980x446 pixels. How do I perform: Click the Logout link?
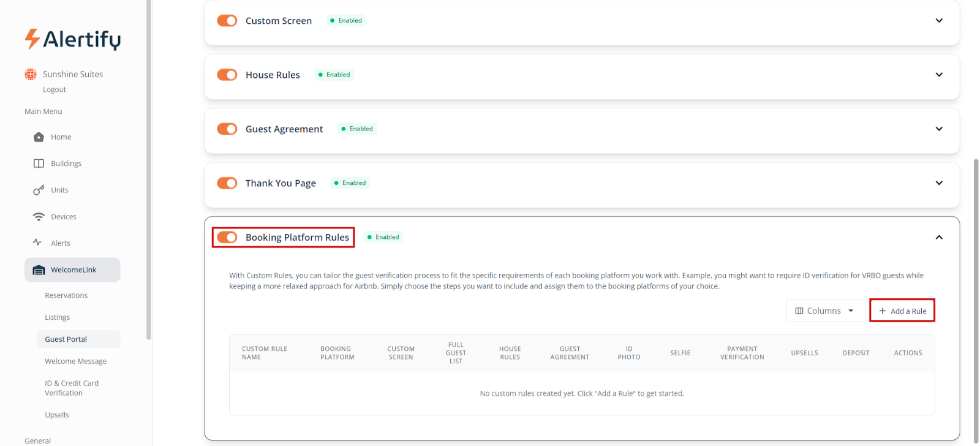click(x=55, y=89)
